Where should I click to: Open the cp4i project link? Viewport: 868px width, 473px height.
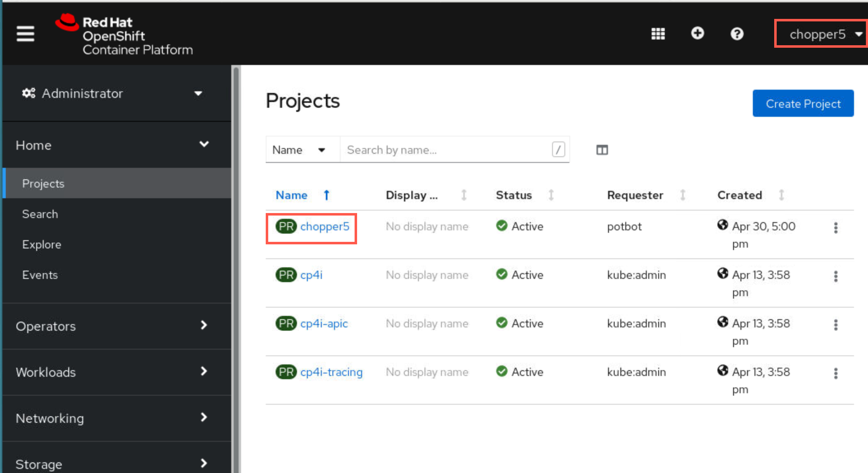[x=311, y=275]
